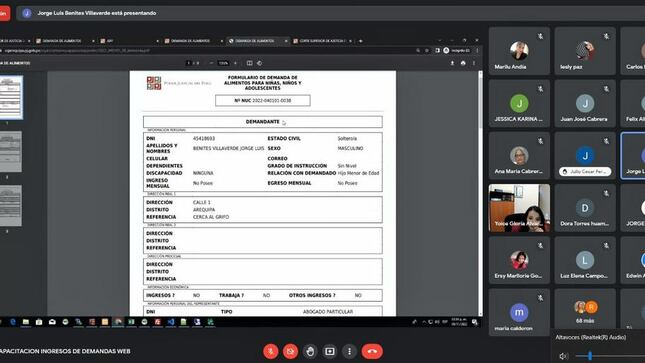Click the PDF zoom percentage field
Viewport: 645px width, 363px height.
(223, 63)
